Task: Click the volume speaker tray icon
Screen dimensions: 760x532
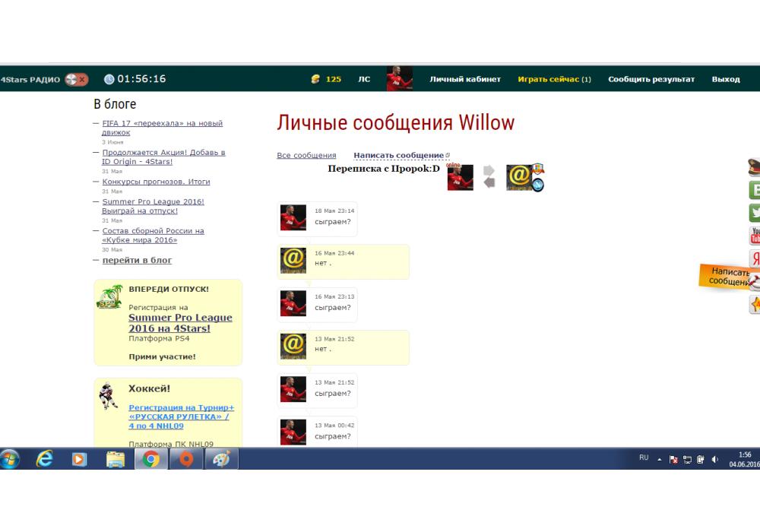Action: pos(714,459)
